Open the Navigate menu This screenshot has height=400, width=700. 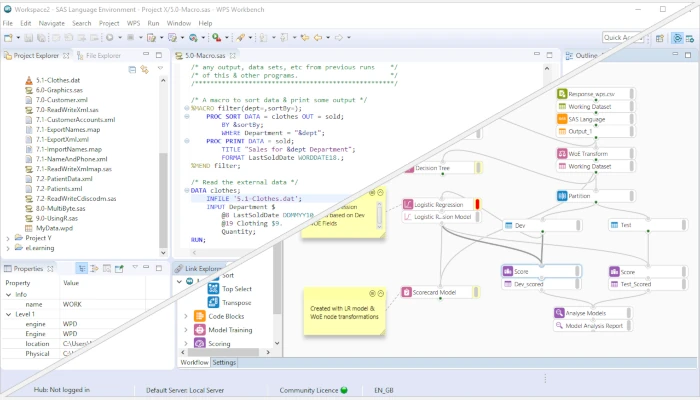51,23
